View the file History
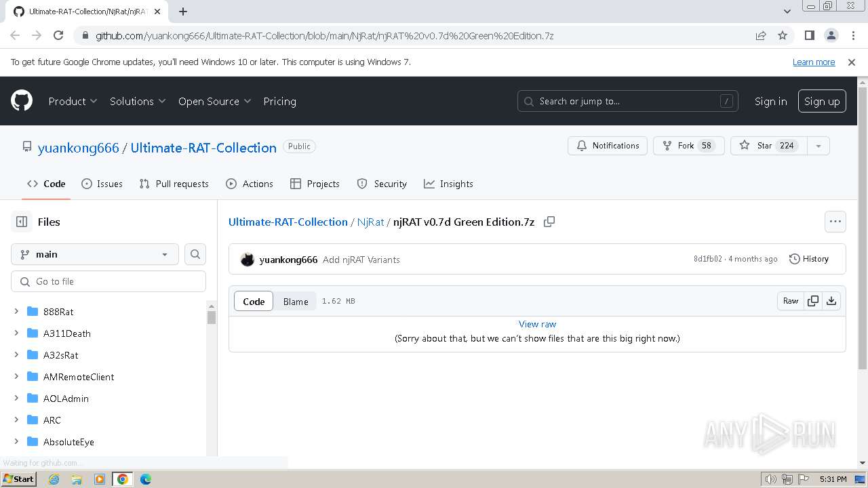The image size is (868, 488). [809, 259]
